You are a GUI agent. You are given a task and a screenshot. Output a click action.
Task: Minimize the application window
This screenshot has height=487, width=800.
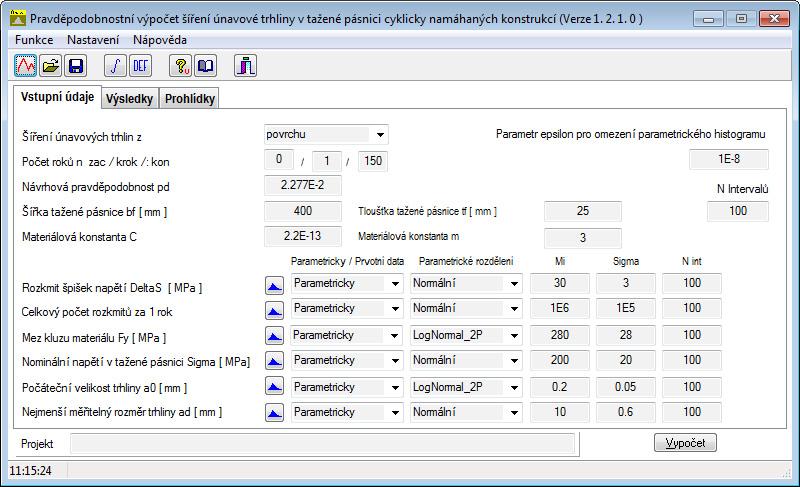point(709,19)
